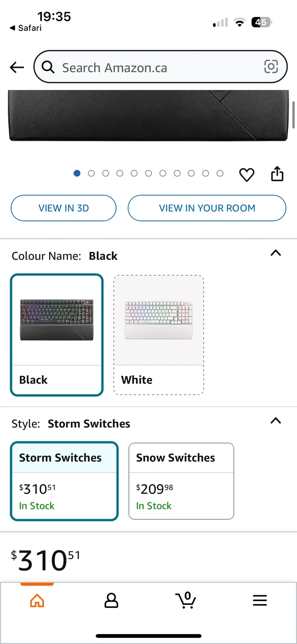Open camera lens search icon
Viewport: 297px width, 644px height.
271,67
